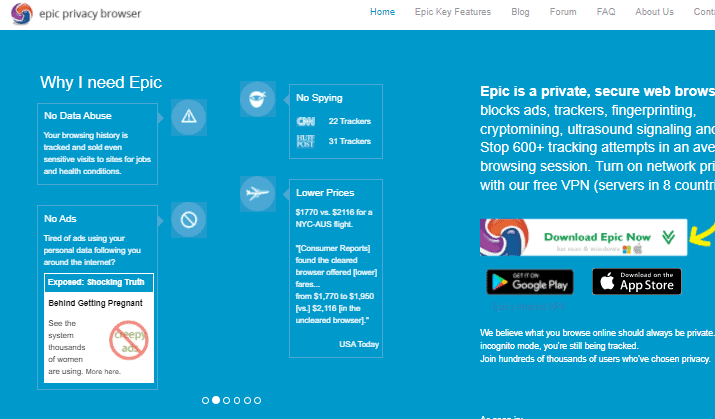
Task: Click the No Data Abuse heading
Action: tap(78, 116)
